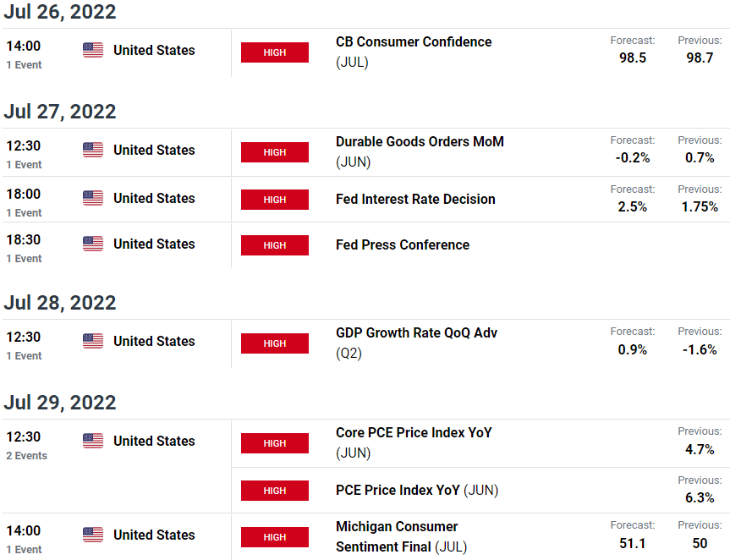Image resolution: width=730 pixels, height=560 pixels.
Task: Click the flag on the Core PCE 12:30 row
Action: [x=93, y=441]
